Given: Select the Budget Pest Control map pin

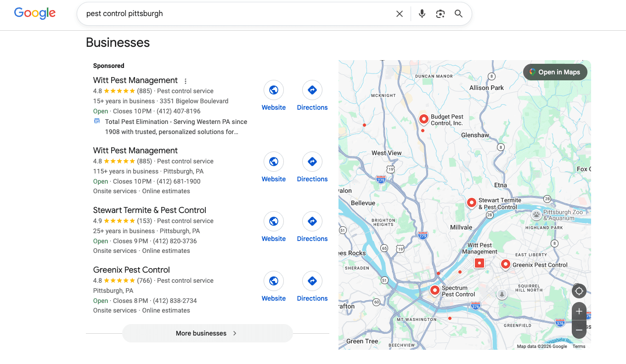Looking at the screenshot, I should pos(423,119).
